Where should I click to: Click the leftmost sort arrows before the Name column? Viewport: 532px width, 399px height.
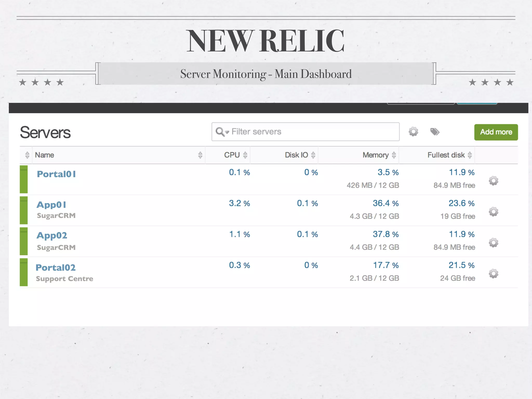pyautogui.click(x=27, y=155)
